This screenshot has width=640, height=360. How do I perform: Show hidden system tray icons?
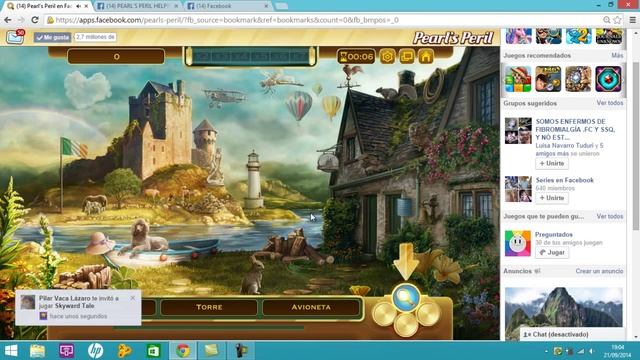tap(546, 351)
